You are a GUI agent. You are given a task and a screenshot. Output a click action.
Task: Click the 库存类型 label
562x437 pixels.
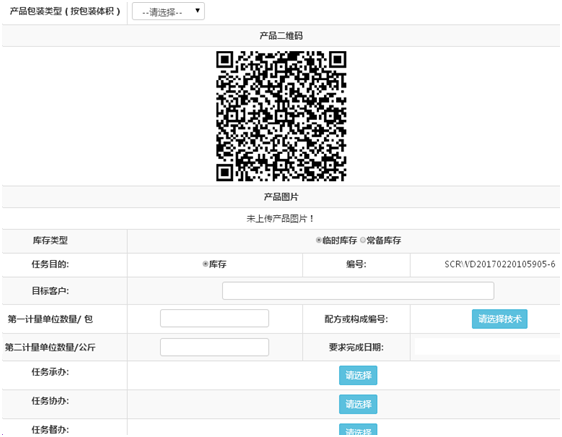[x=50, y=240]
